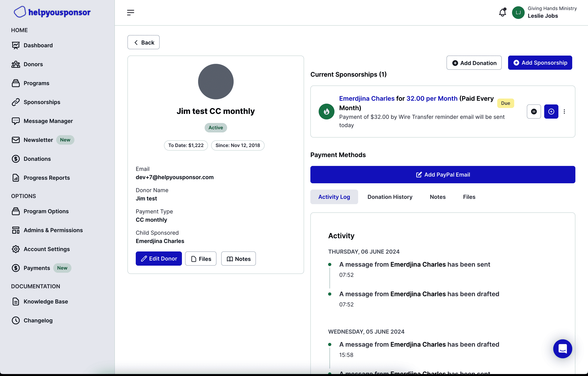Click the donor profile avatar

(x=215, y=82)
